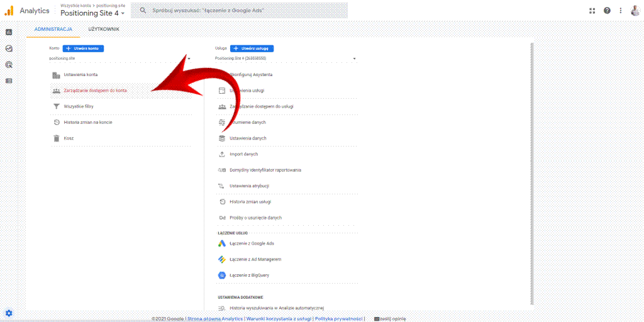Click the Ad Manager logo icon
This screenshot has height=322, width=644.
tap(222, 260)
